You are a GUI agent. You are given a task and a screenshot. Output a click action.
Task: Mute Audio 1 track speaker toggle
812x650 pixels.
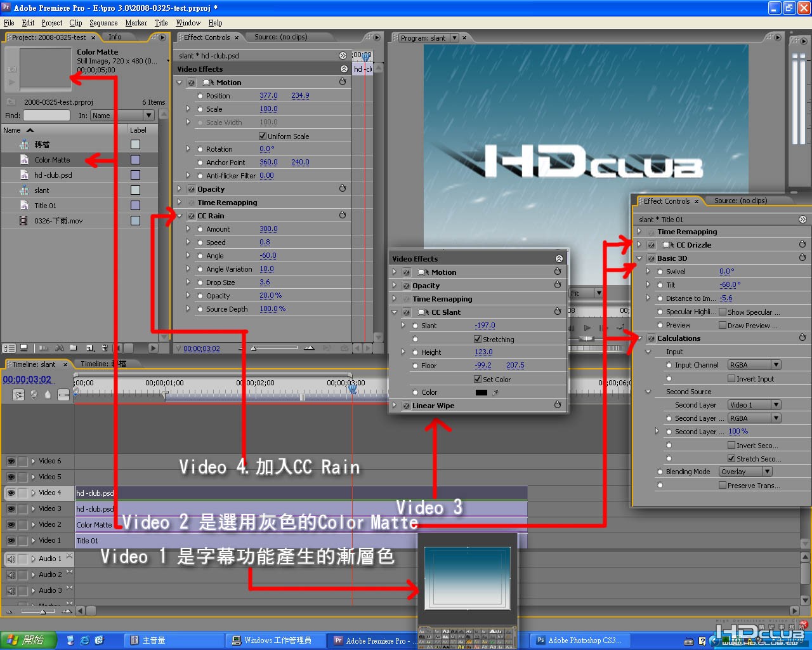click(x=11, y=559)
